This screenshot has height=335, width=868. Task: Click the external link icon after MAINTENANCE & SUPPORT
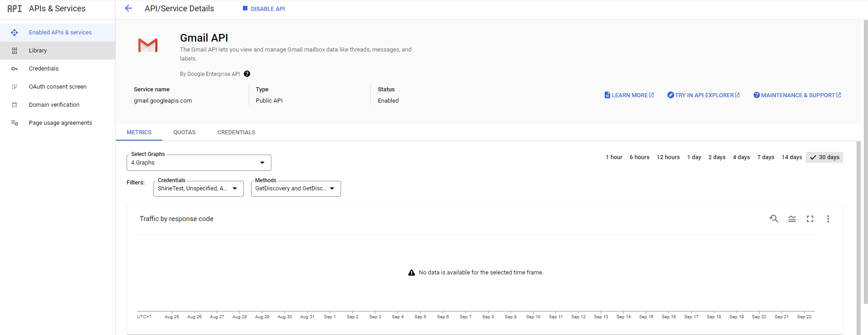(x=839, y=95)
